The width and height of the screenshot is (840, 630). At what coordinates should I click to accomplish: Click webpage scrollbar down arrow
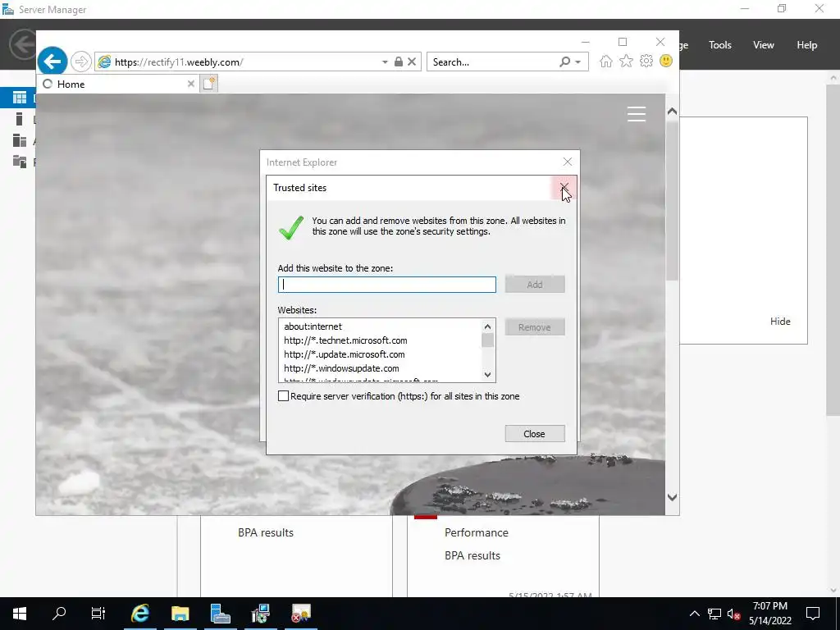(672, 497)
